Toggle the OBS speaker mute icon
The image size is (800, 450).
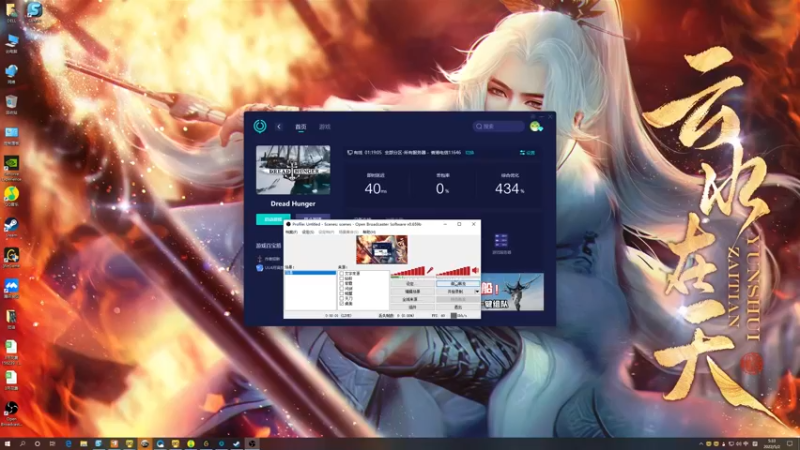click(475, 270)
